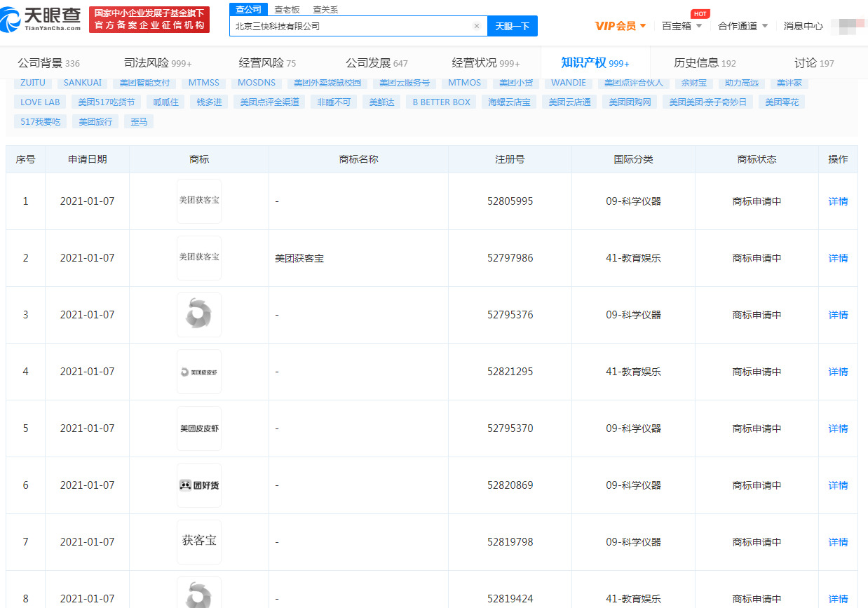Viewport: 868px width, 608px height.
Task: Open 详情 for registration 52795376
Action: 838,315
